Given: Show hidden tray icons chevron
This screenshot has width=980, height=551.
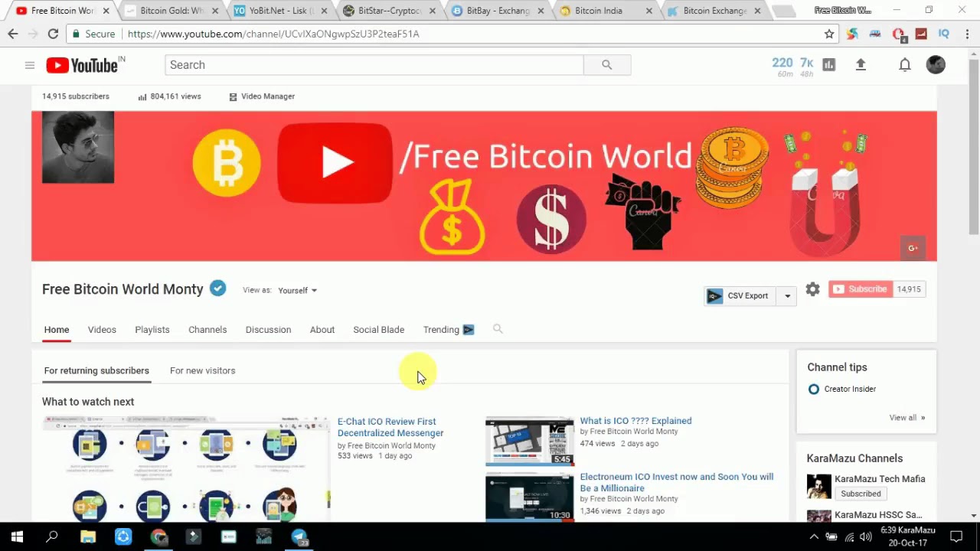Looking at the screenshot, I should [814, 536].
